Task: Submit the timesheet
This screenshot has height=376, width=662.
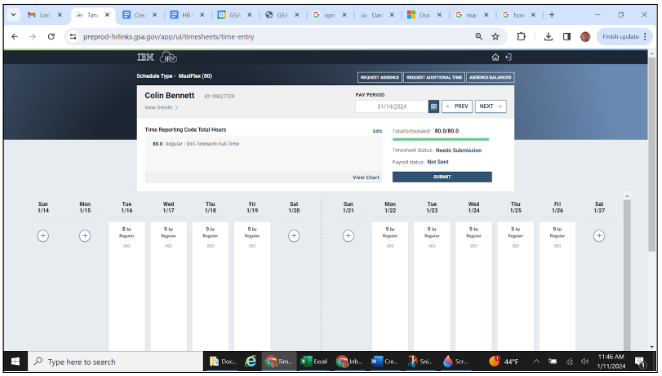Action: point(442,177)
